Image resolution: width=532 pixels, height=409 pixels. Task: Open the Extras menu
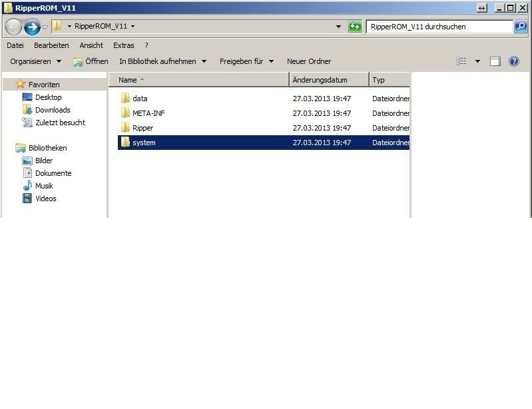coord(123,45)
